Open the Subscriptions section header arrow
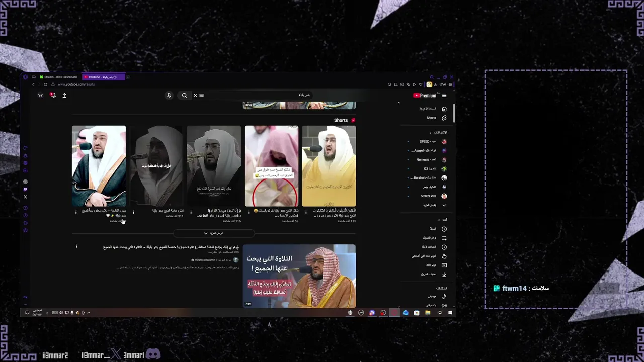The height and width of the screenshot is (362, 644). (430, 132)
